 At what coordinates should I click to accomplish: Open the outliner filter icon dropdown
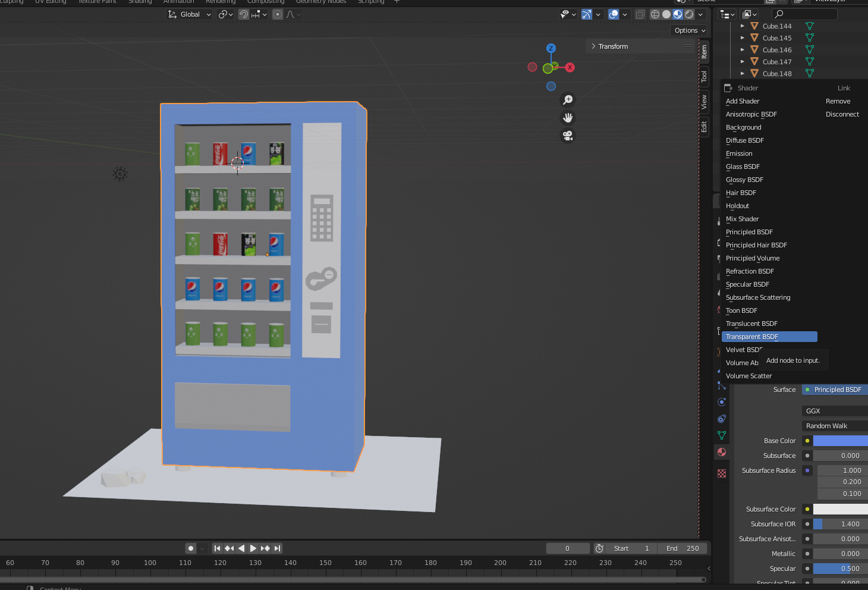point(750,14)
